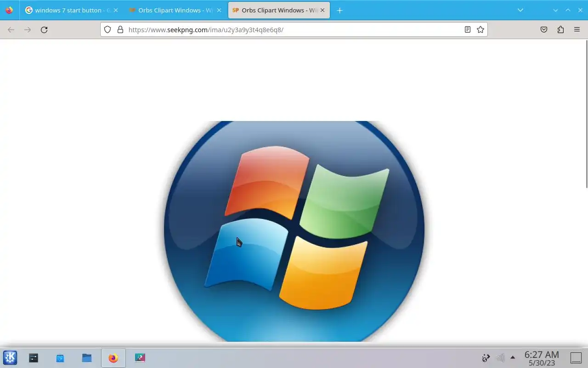Click the audio volume tray icon
This screenshot has width=588, height=368.
500,357
